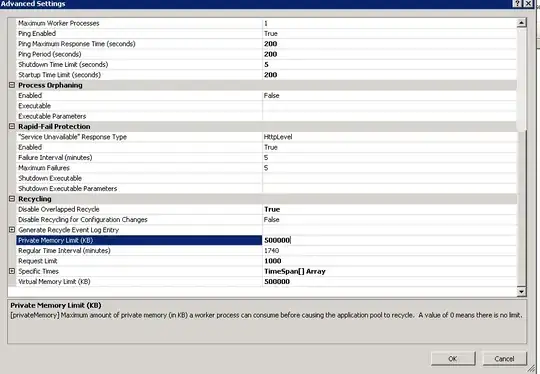Edit the Private Memory Limit value field
This screenshot has height=374, width=540.
pyautogui.click(x=390, y=240)
